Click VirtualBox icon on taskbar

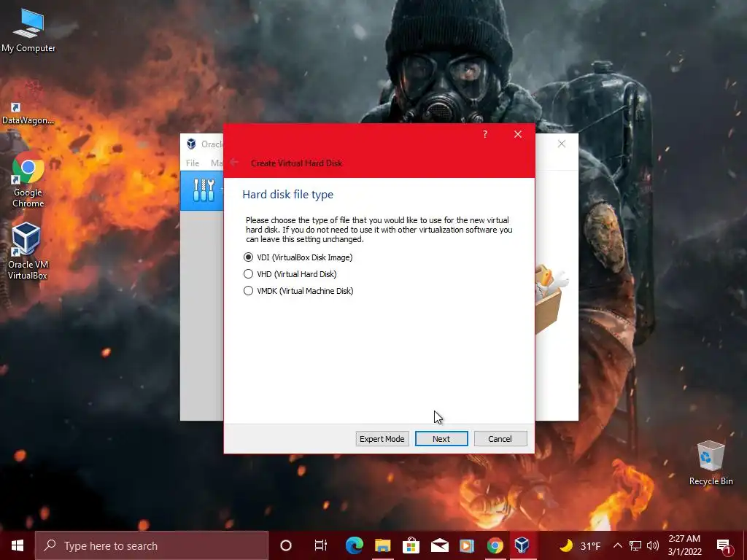522,545
